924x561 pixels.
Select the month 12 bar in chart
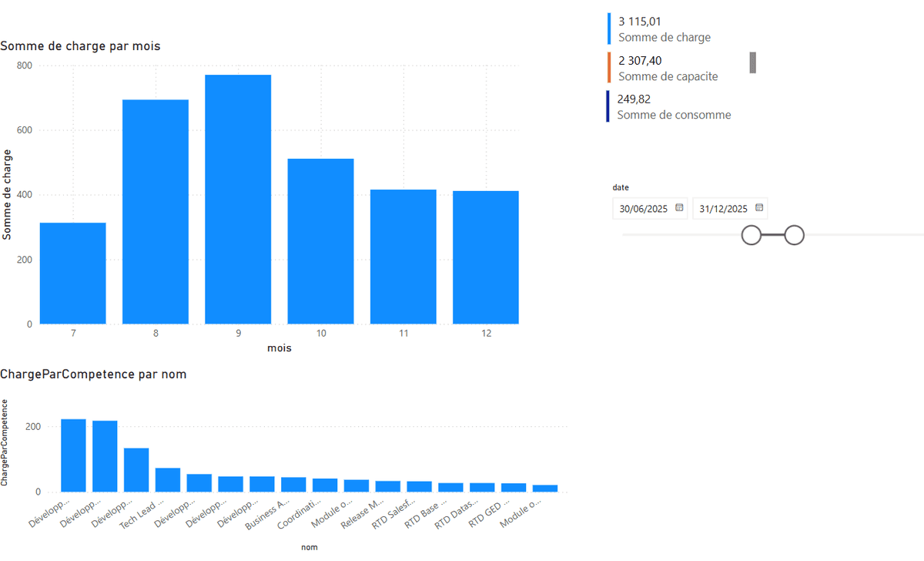point(485,257)
